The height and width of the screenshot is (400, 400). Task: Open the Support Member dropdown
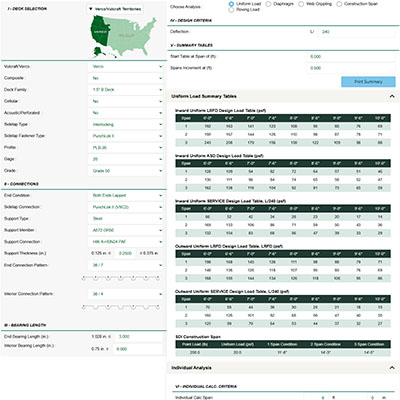126,230
